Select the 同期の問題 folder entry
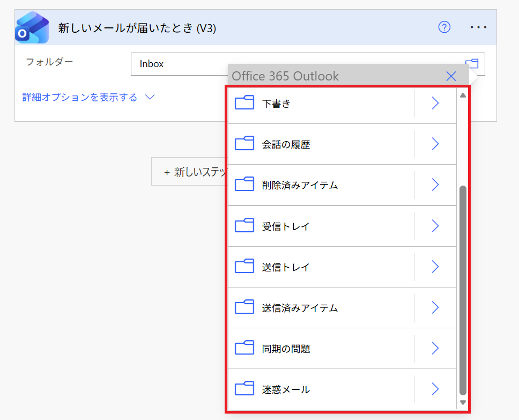Screen dimensions: 519x420 click(x=322, y=348)
